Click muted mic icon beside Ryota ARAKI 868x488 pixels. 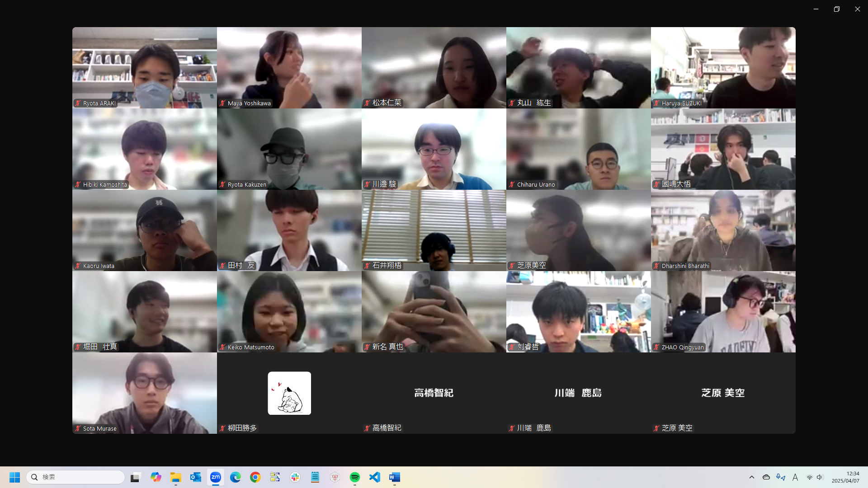click(x=78, y=103)
